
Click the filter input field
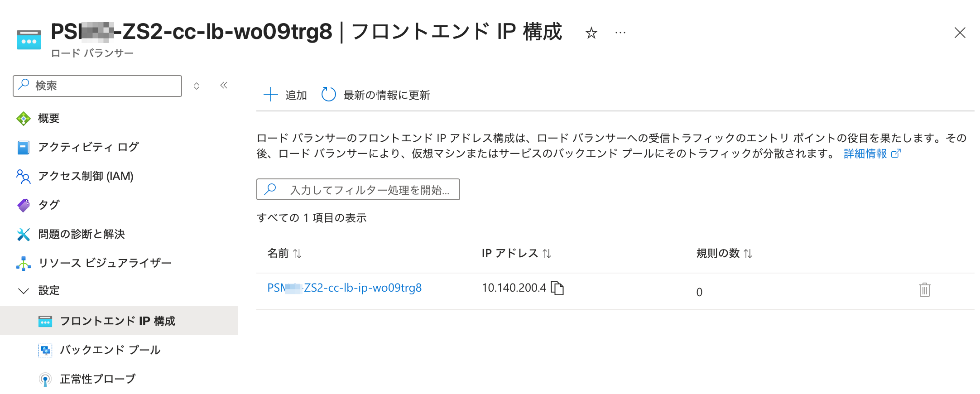click(358, 189)
